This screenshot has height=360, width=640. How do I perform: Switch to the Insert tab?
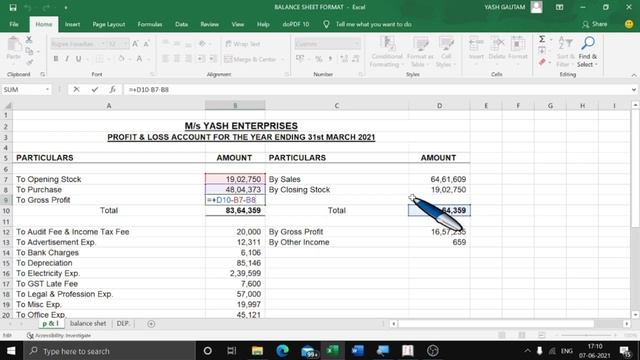tap(72, 24)
